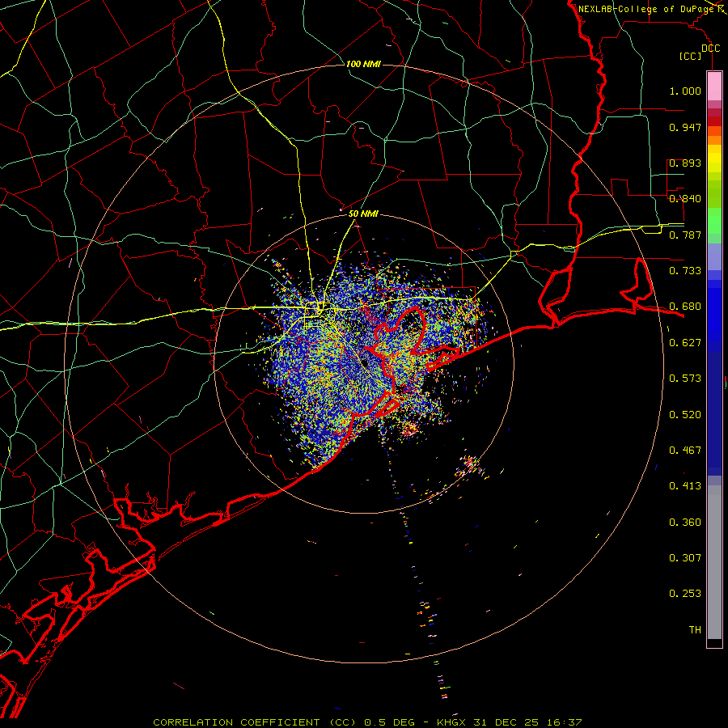Image resolution: width=728 pixels, height=728 pixels.
Task: Click the 0.307 color scale value
Action: [685, 558]
